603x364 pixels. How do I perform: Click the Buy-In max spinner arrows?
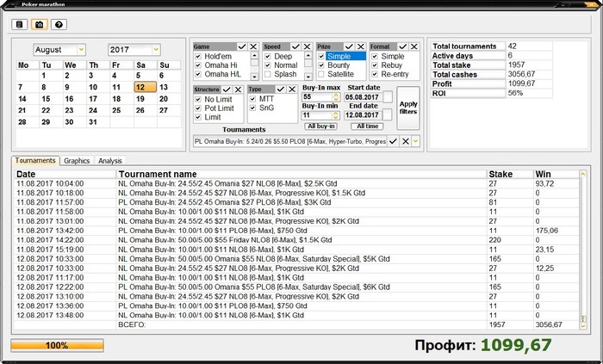click(336, 96)
